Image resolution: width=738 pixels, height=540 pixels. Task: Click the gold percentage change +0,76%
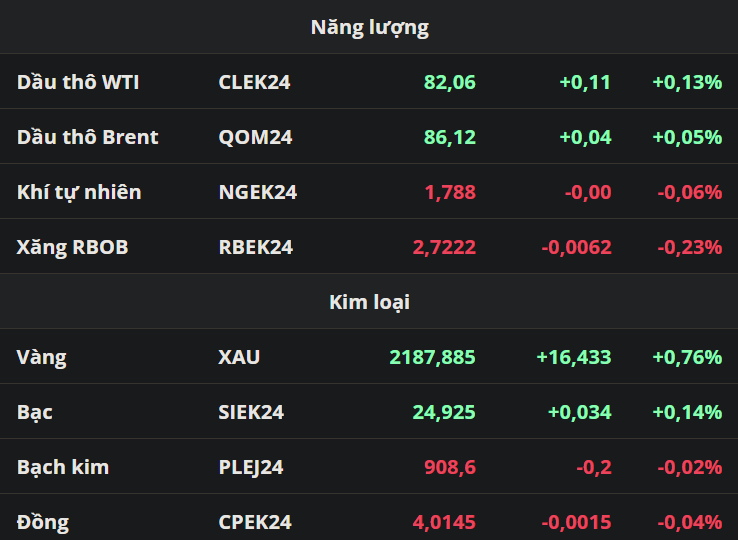[686, 357]
